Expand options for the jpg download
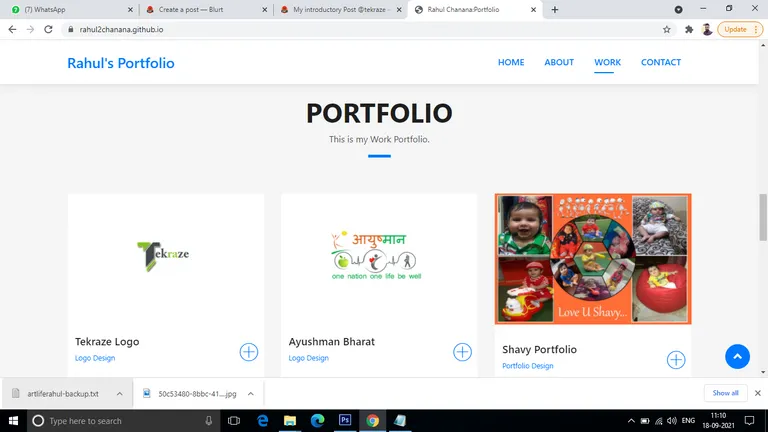768x432 pixels. (251, 394)
